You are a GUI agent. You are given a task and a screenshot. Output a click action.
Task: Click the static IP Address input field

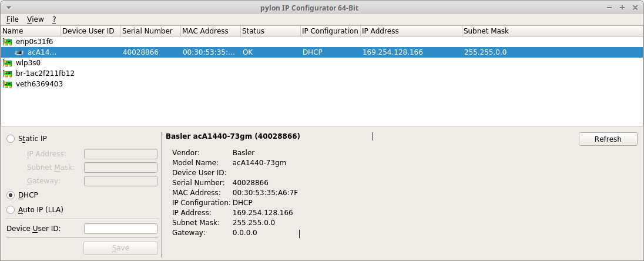121,154
